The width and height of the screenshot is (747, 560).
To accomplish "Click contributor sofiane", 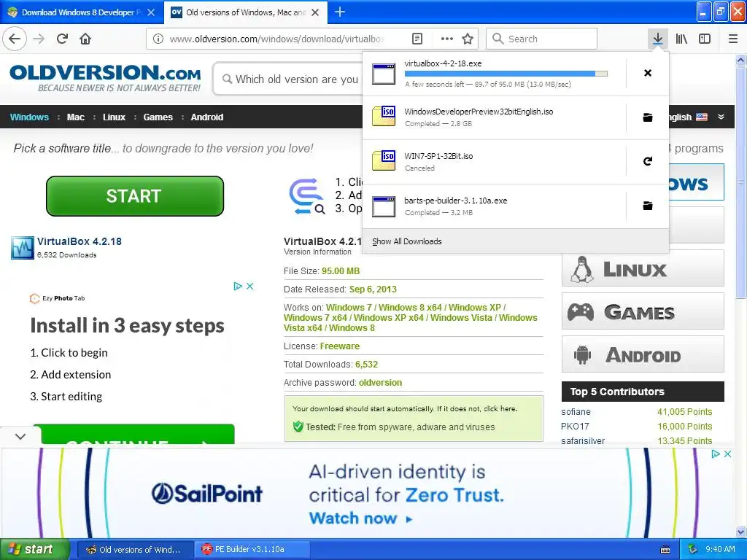I will click(x=576, y=412).
